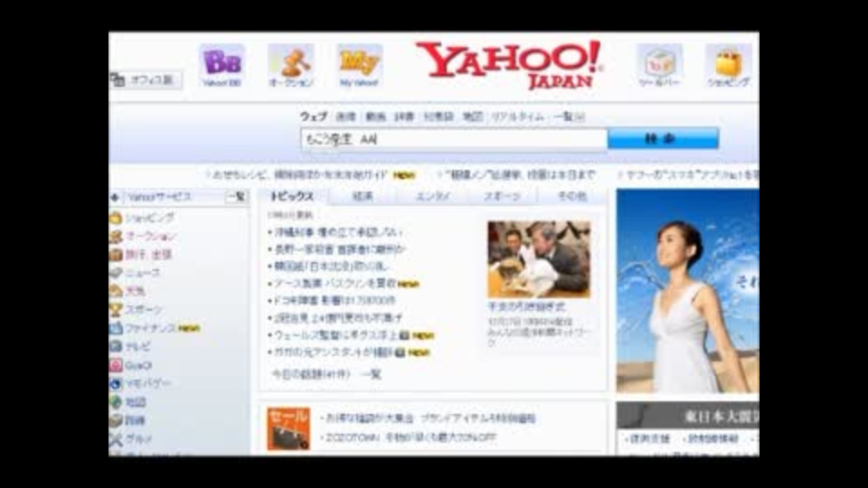This screenshot has height=488, width=868.
Task: Click the blue 検索 button
Action: (663, 139)
